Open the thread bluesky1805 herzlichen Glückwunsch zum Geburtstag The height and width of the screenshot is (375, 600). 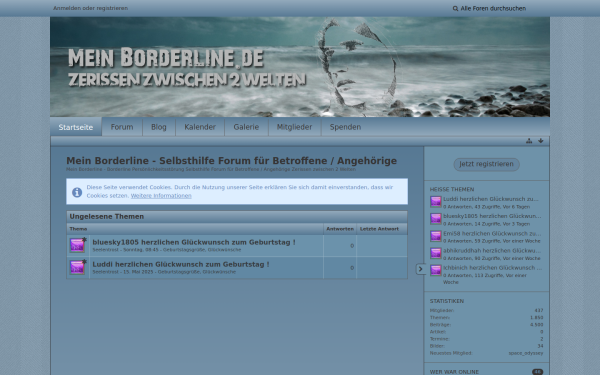[194, 242]
